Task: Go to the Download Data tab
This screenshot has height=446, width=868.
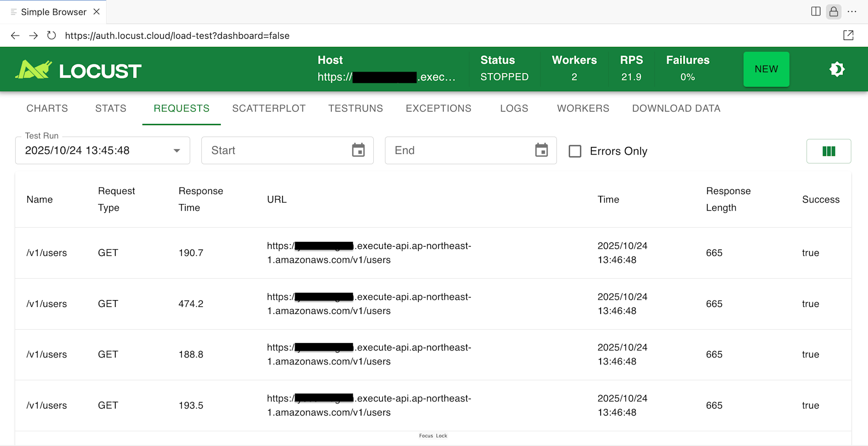Action: point(676,109)
